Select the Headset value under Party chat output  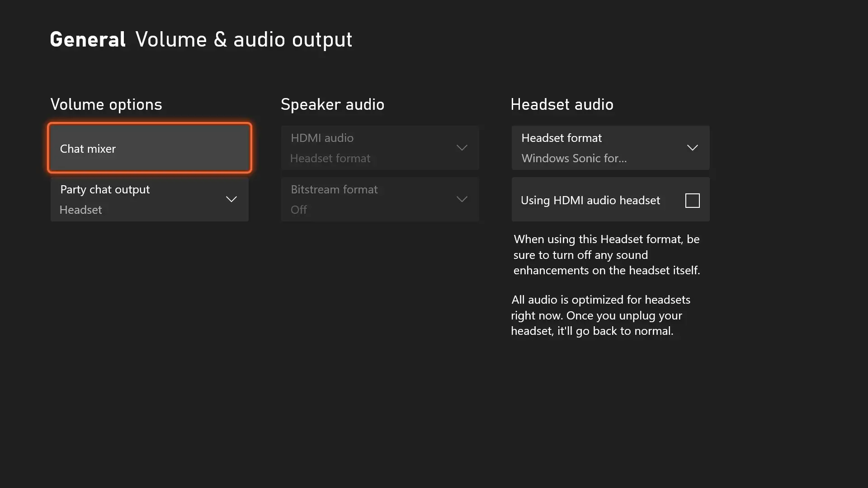click(x=80, y=209)
